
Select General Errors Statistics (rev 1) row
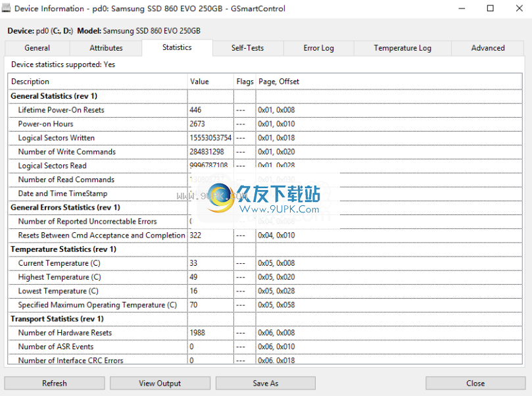(x=265, y=207)
